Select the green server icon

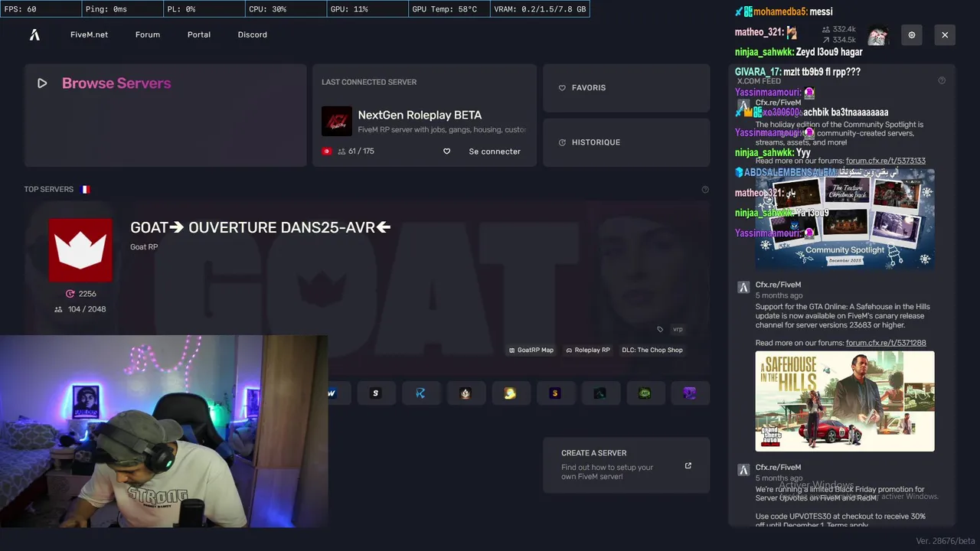click(x=645, y=393)
